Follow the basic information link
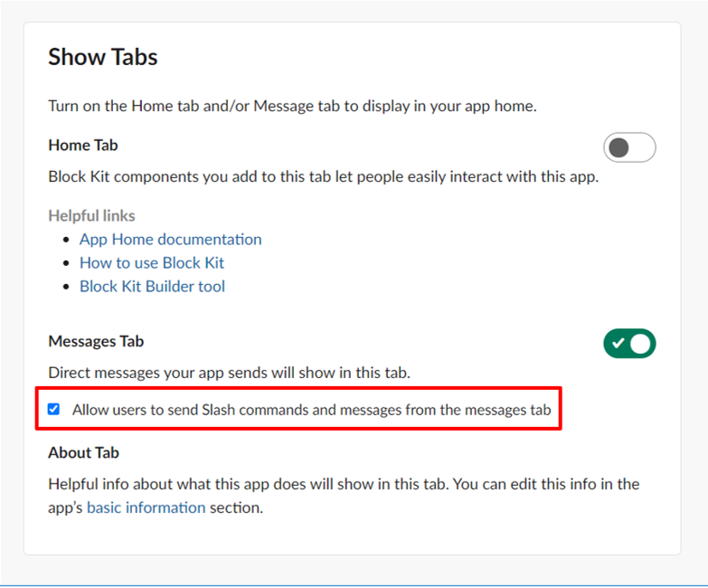 [x=146, y=507]
